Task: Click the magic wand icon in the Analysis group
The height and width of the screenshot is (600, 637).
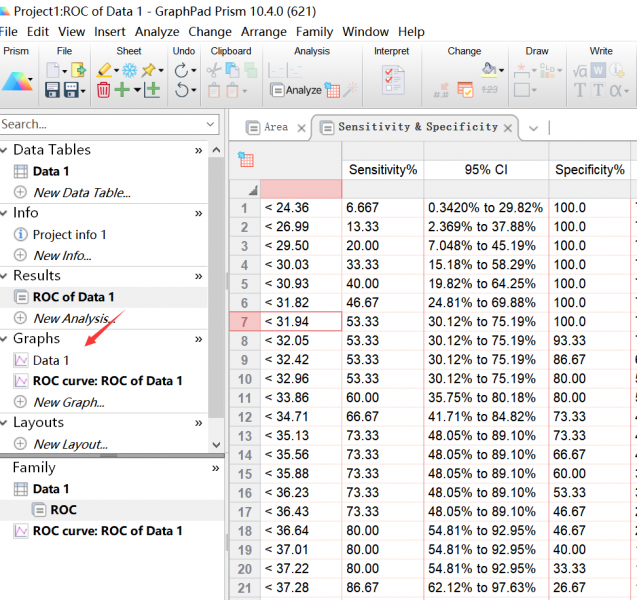Action: 350,90
